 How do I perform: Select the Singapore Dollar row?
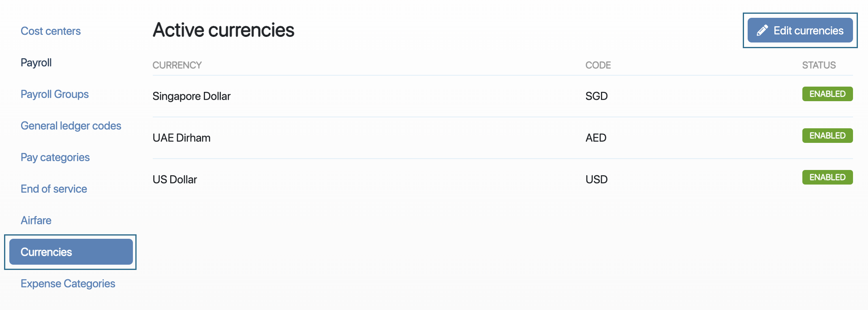[x=503, y=96]
